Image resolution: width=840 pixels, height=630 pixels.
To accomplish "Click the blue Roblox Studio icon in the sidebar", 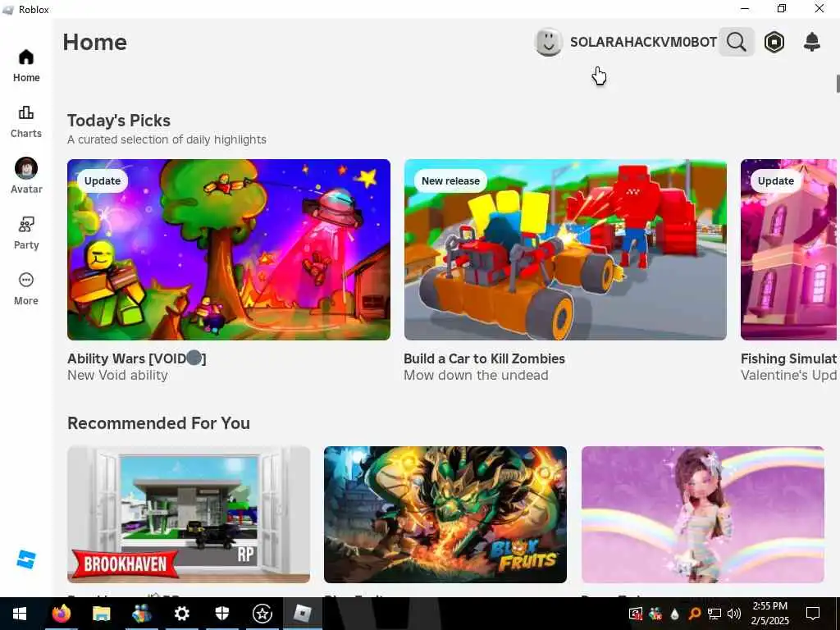I will [25, 559].
